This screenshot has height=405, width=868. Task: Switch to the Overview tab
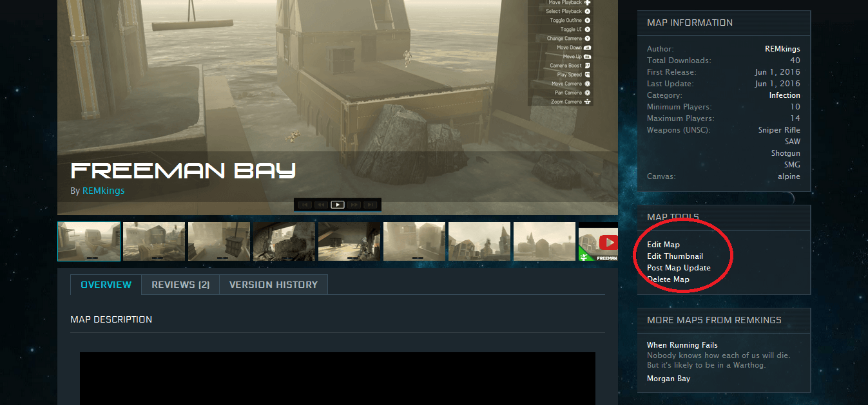(x=106, y=285)
